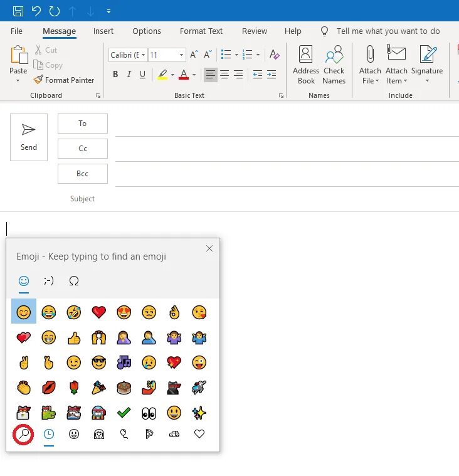Screen dimensions: 459x476
Task: Open transportation car emoji category
Action: (174, 435)
